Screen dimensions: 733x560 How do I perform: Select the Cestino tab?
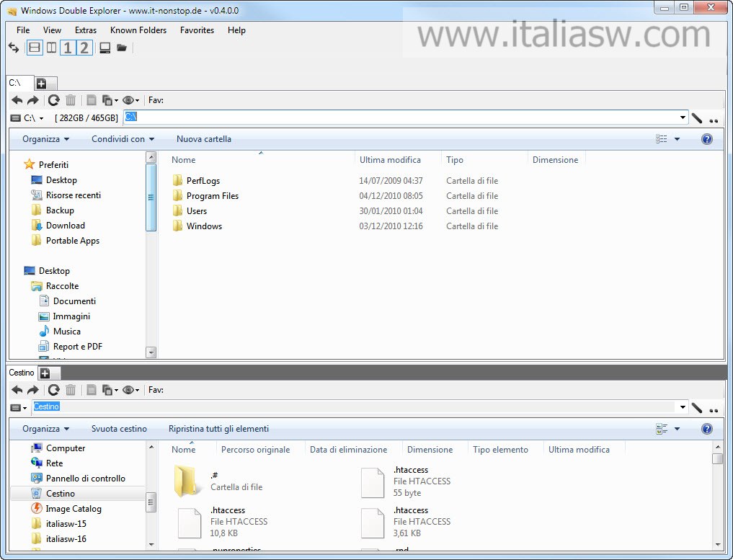pyautogui.click(x=22, y=373)
